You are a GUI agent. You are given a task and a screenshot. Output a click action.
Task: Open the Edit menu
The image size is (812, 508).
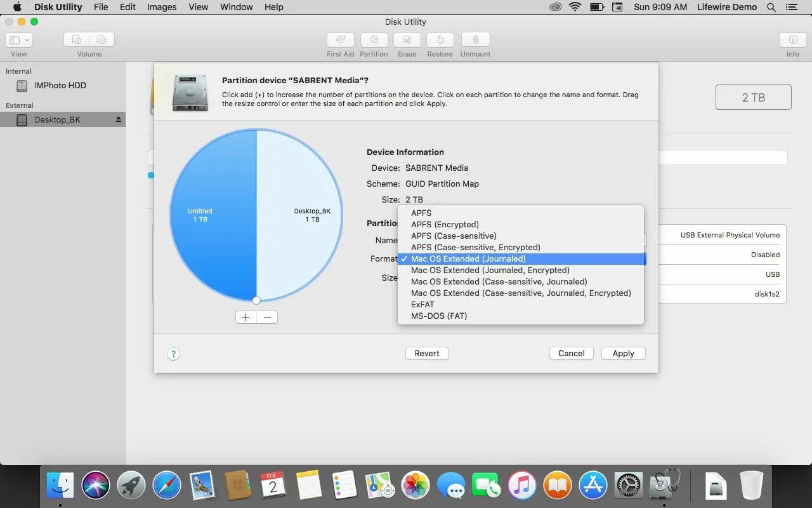(128, 7)
